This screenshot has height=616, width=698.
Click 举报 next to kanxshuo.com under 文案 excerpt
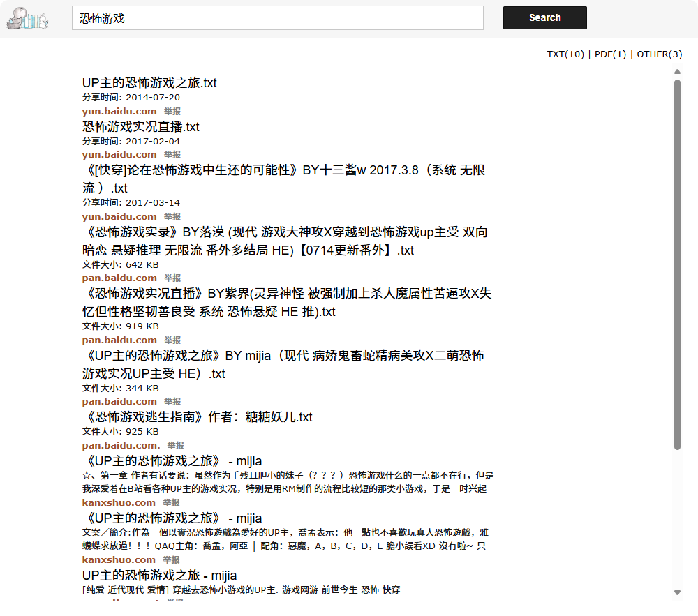point(171,560)
